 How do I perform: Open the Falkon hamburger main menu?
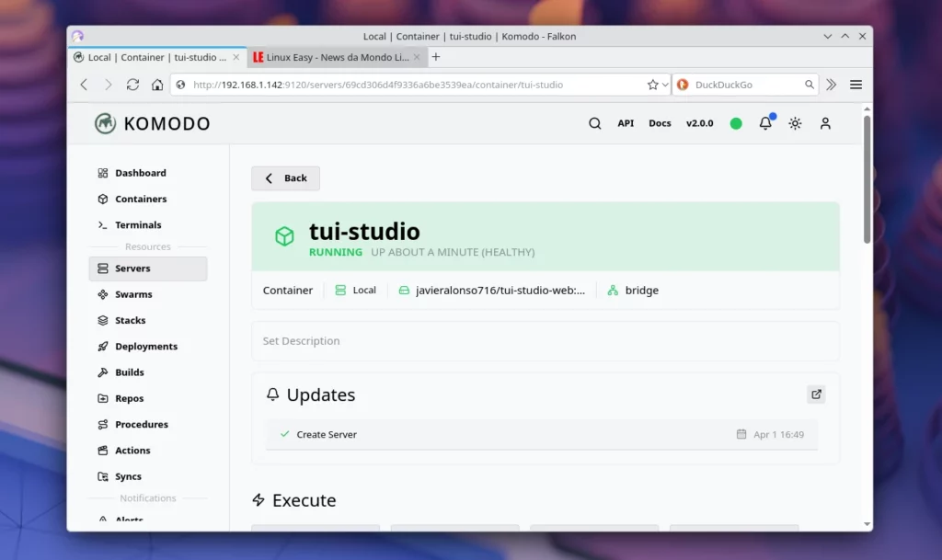(x=856, y=85)
